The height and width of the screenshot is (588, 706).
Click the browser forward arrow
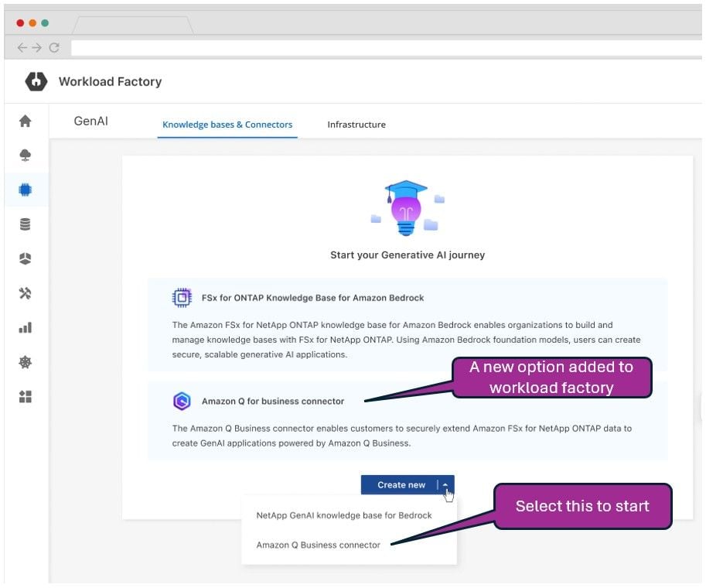pos(37,48)
